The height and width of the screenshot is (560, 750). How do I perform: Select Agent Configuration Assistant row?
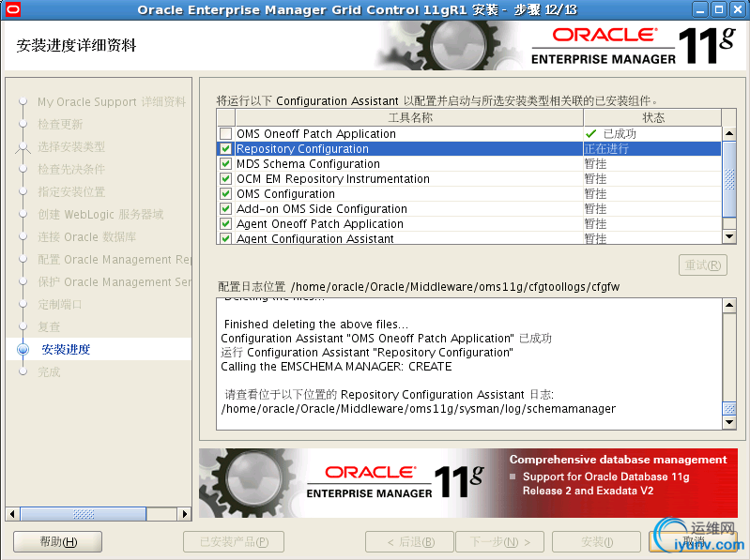(x=468, y=238)
